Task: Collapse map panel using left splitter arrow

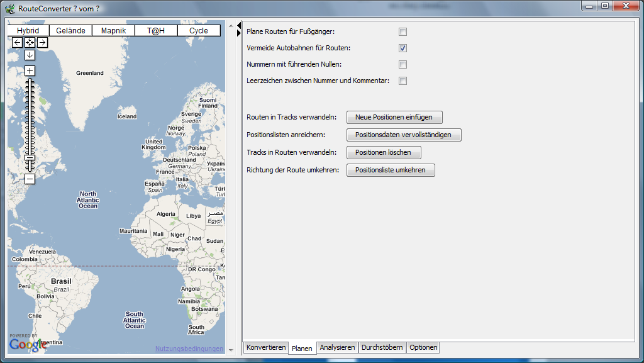Action: [239, 25]
